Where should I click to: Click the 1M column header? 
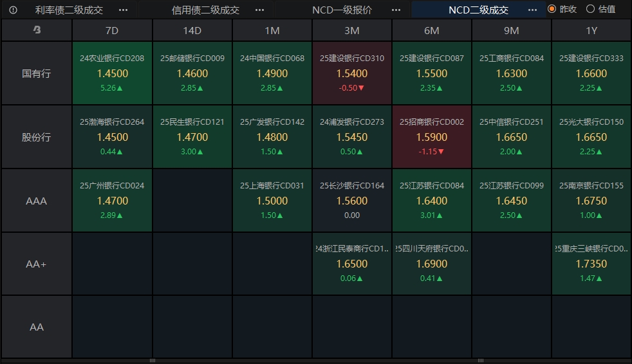[x=272, y=31]
